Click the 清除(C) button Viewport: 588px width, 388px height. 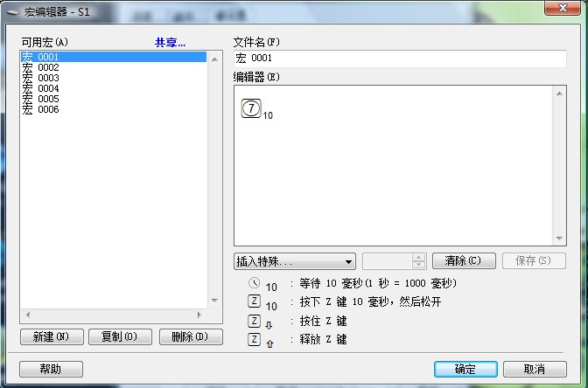[464, 260]
